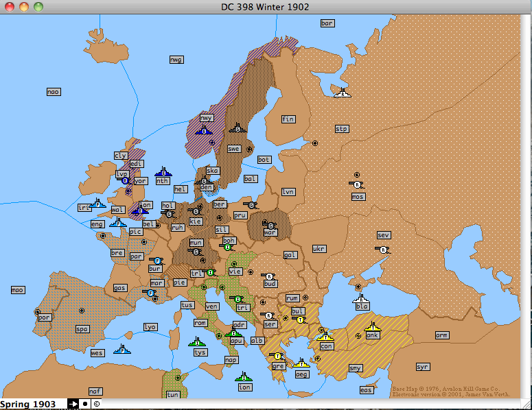
Task: Select the Italian fleet in the Ionian Sea
Action: tap(244, 376)
